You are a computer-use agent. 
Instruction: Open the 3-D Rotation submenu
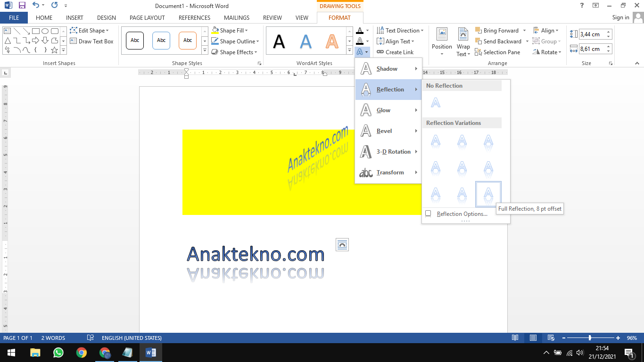pos(388,152)
